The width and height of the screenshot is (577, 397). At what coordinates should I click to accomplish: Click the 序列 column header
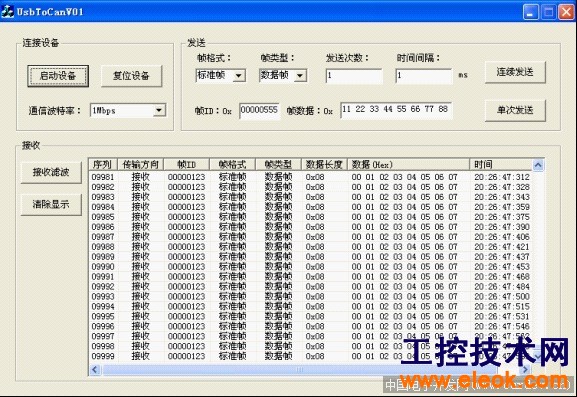103,164
